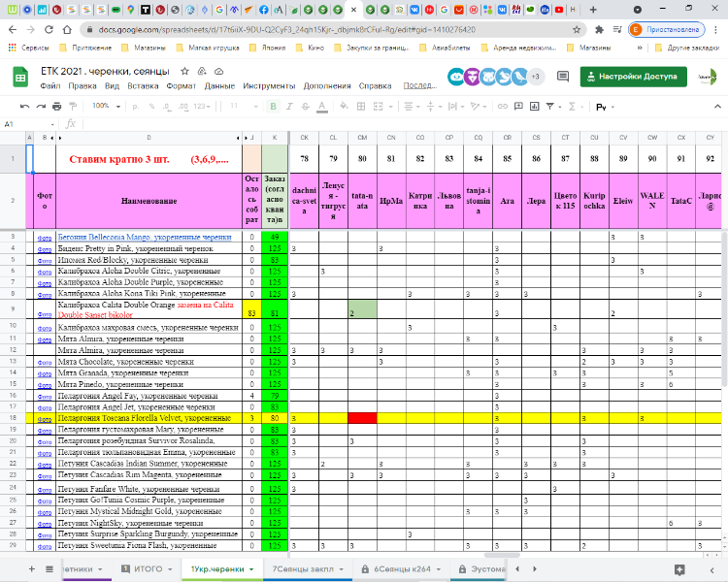Bookmark this page with the address bar star
Image resolution: width=728 pixels, height=582 pixels.
(x=600, y=29)
